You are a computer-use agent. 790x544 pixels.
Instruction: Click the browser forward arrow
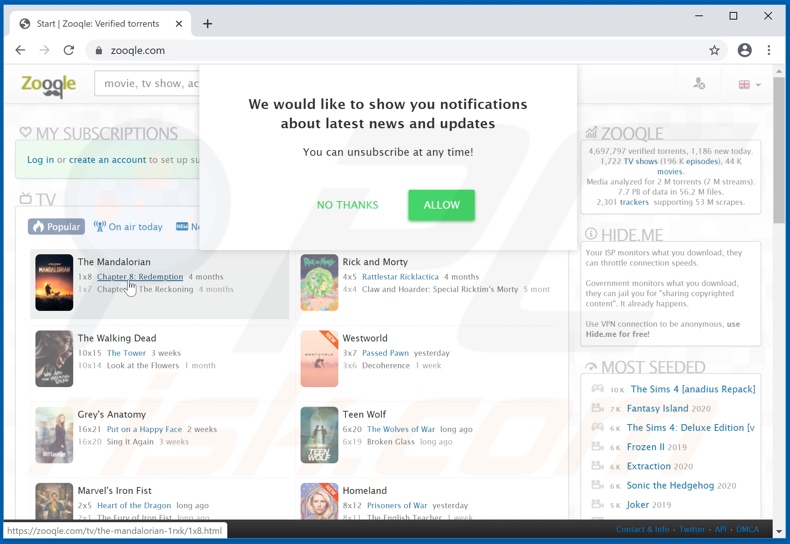[44, 50]
